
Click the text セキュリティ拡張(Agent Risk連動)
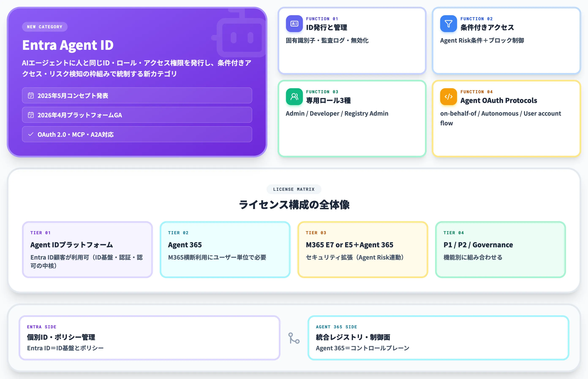click(x=355, y=257)
